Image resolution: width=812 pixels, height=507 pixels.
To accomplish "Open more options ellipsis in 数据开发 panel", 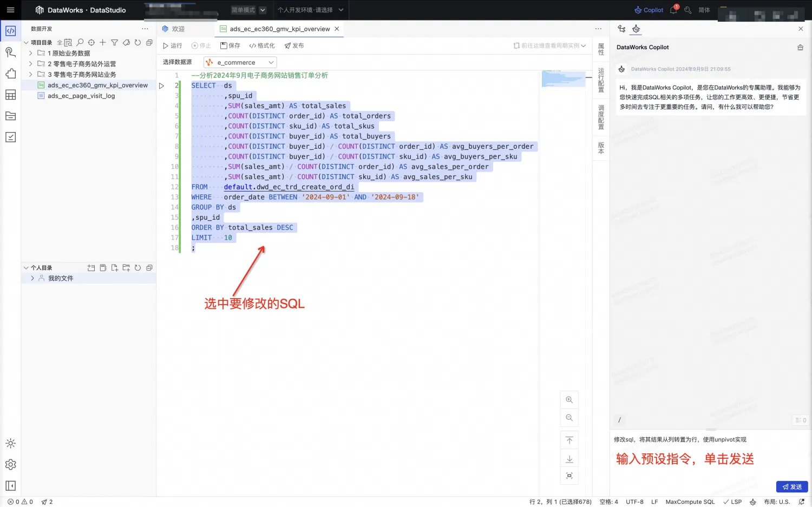I will (x=145, y=29).
